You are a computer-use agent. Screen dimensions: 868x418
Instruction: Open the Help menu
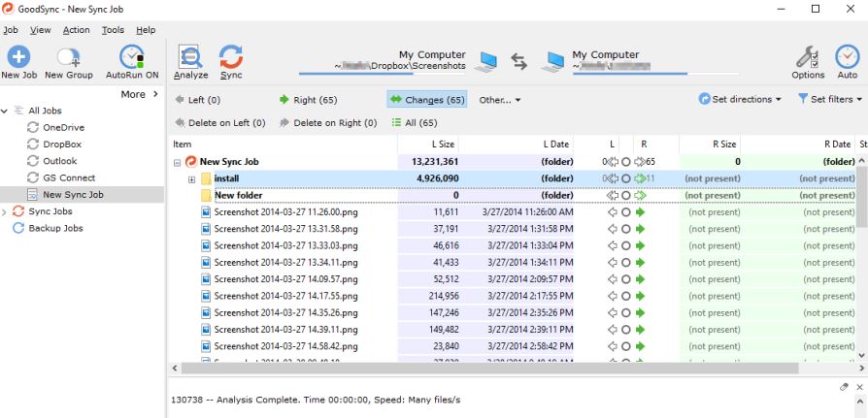pyautogui.click(x=146, y=30)
